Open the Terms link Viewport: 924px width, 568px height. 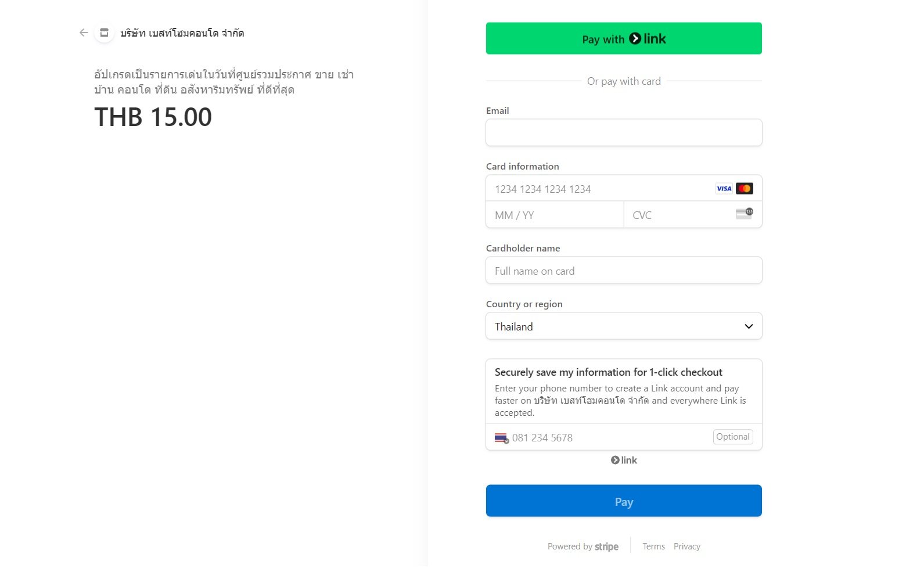(x=653, y=547)
